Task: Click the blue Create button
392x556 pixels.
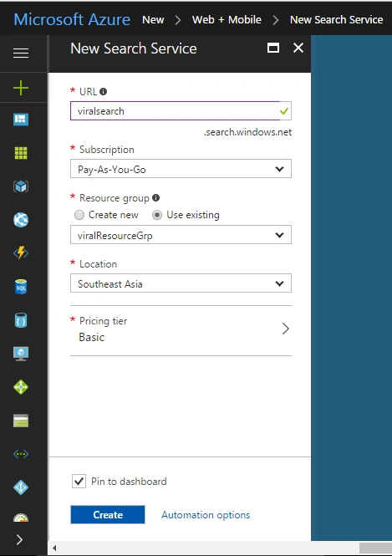Action: [x=108, y=515]
